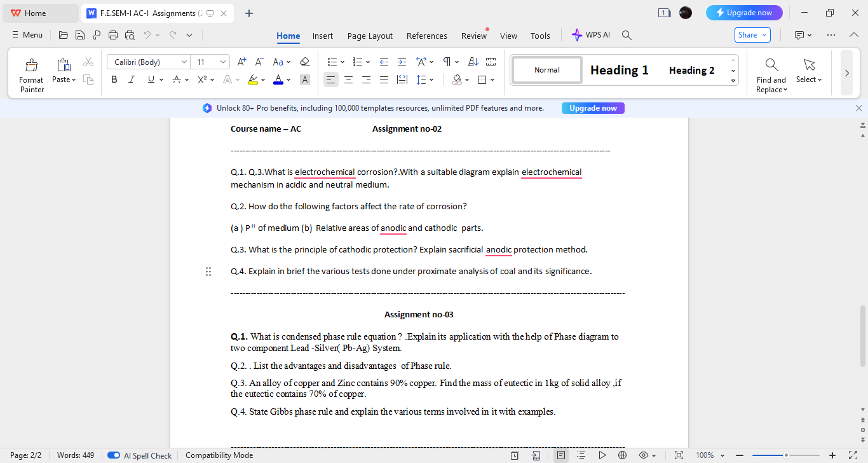This screenshot has height=463, width=868.
Task: Open the font name dropdown Calibri (Body)
Action: click(184, 62)
